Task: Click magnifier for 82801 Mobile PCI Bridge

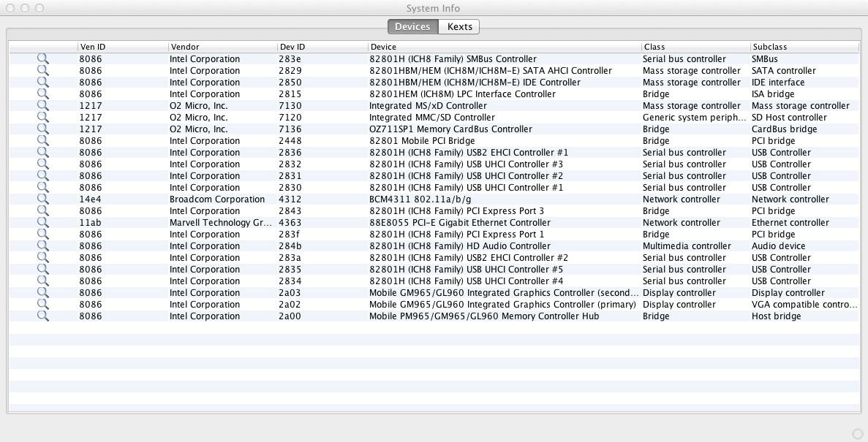Action: pyautogui.click(x=43, y=141)
